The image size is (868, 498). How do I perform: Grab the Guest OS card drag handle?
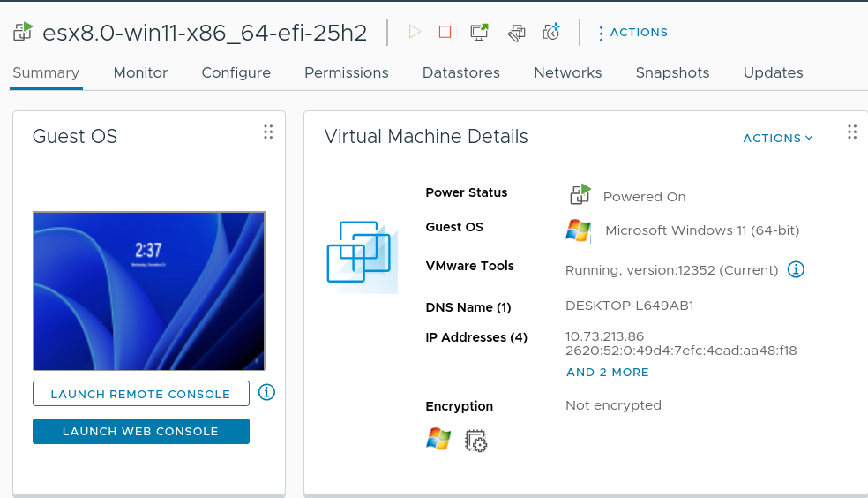click(x=268, y=132)
